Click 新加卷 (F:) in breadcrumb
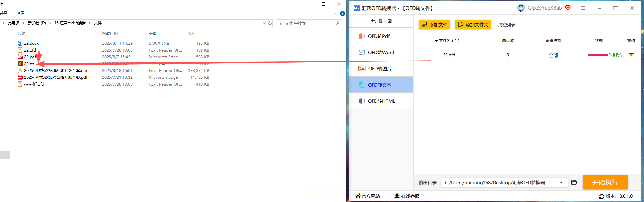The width and height of the screenshot is (644, 202). (x=37, y=23)
